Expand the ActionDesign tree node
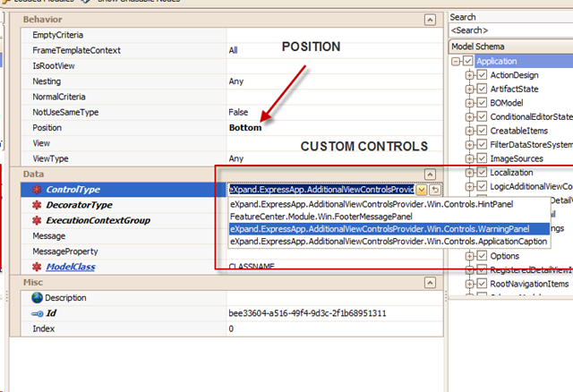The width and height of the screenshot is (573, 392). 469,75
